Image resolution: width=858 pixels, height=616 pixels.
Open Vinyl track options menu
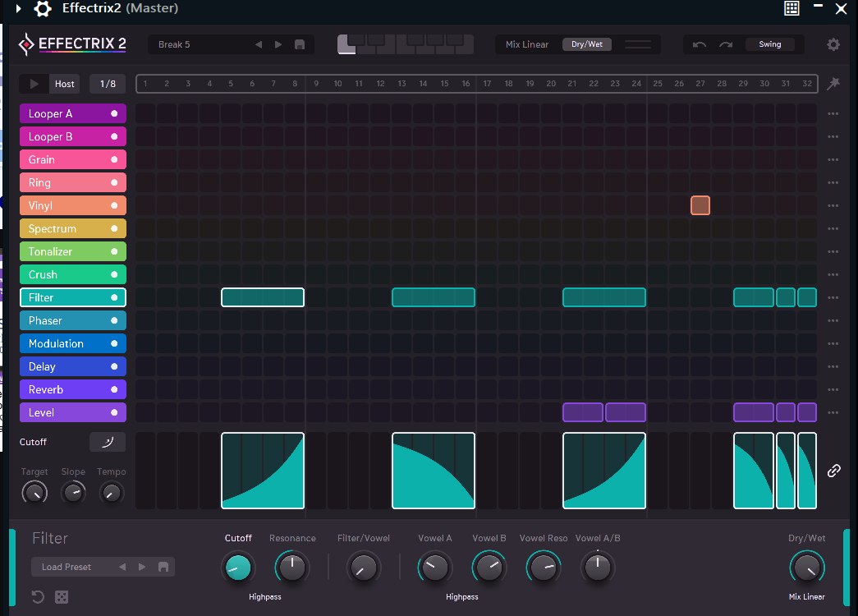click(x=833, y=206)
